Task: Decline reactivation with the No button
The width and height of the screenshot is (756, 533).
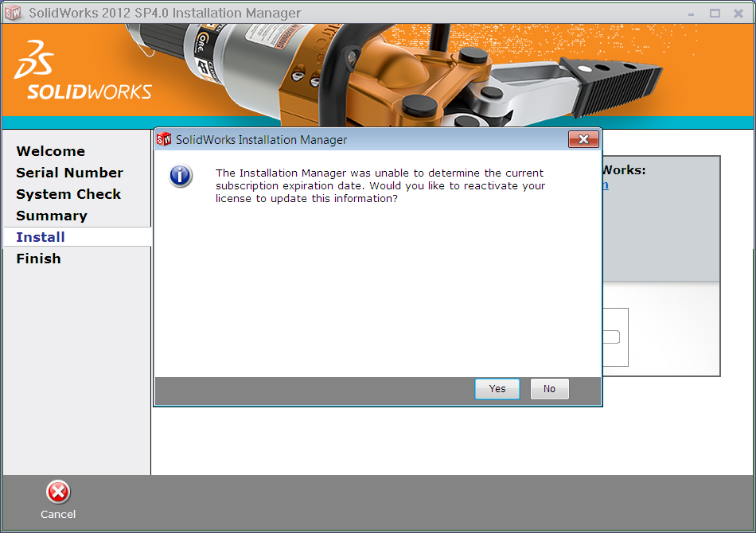Action: click(549, 389)
